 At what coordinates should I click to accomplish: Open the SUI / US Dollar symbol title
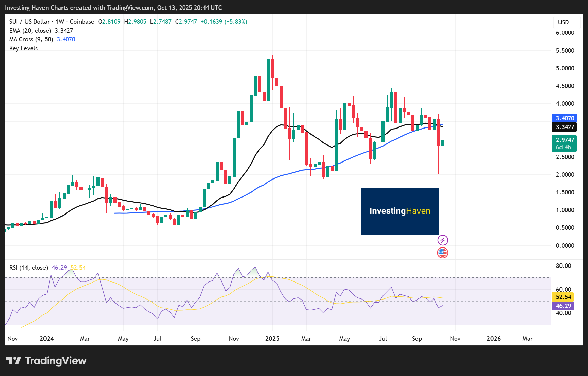click(29, 22)
